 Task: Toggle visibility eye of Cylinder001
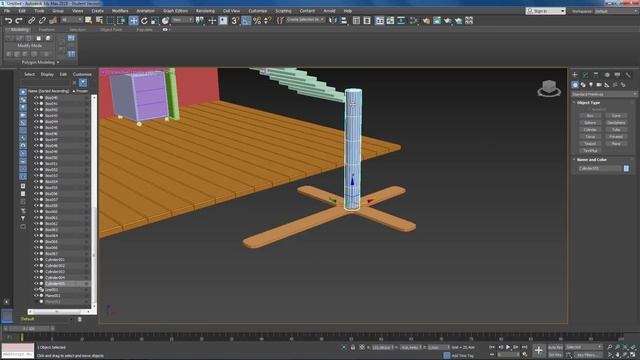tap(36, 260)
